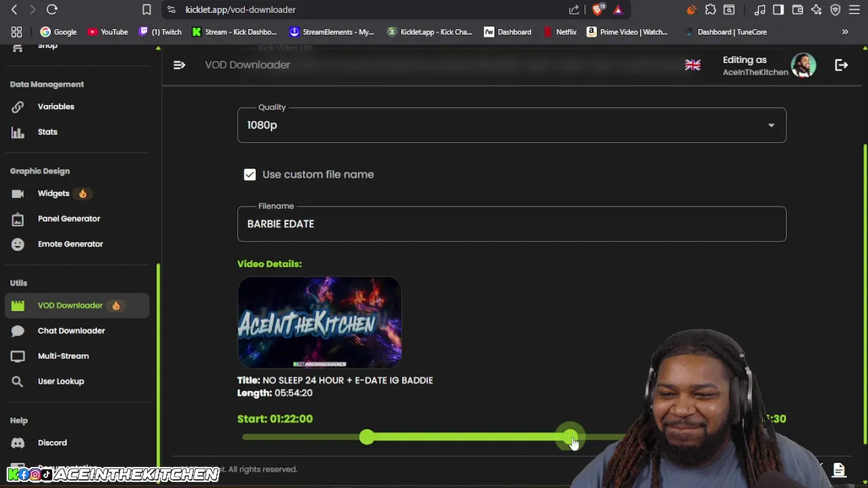Open the Google bookmark
The height and width of the screenshot is (488, 868).
coord(58,32)
